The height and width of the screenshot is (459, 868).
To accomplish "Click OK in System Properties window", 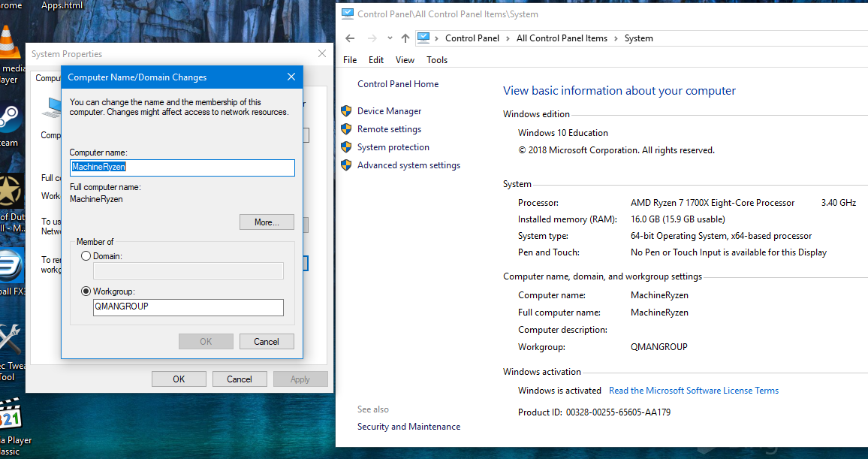I will (179, 379).
